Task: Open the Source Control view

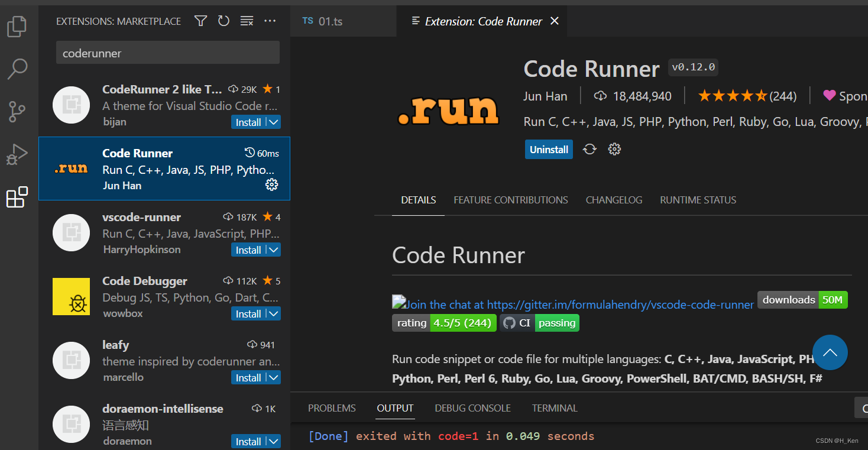Action: coord(17,112)
